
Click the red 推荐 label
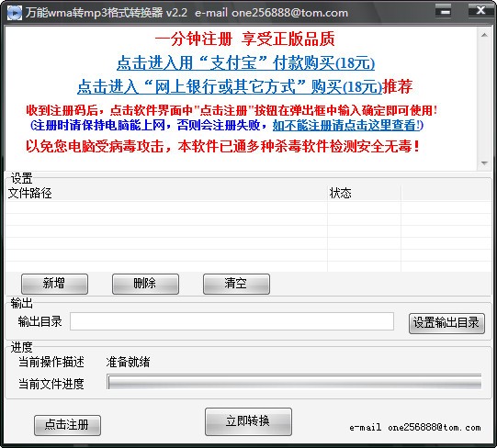pyautogui.click(x=398, y=86)
